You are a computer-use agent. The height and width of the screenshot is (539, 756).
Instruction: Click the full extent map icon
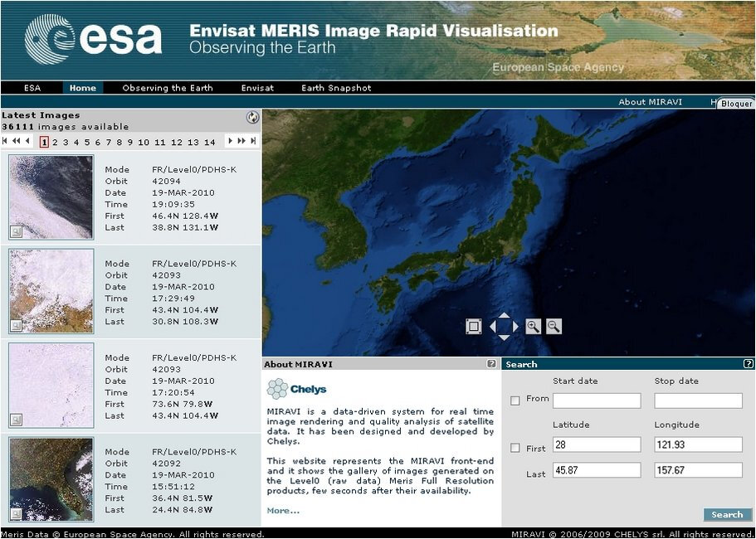coord(473,327)
